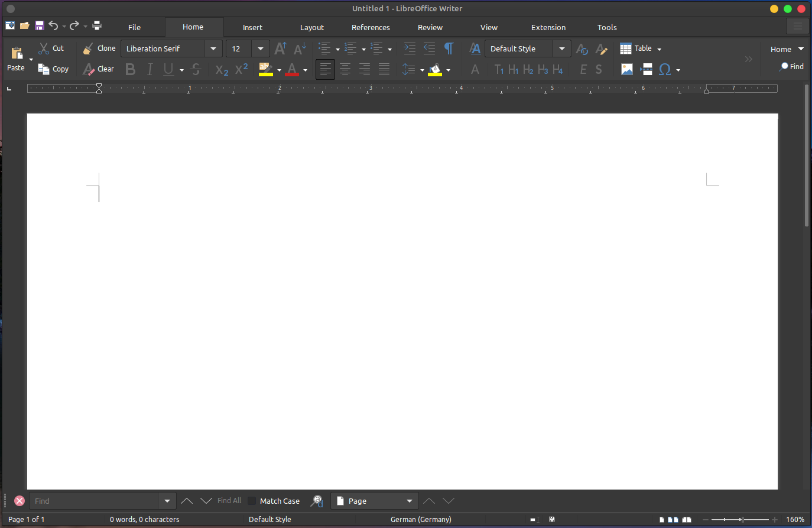The image size is (812, 528).
Task: Insert an image using the toolbar icon
Action: click(626, 69)
